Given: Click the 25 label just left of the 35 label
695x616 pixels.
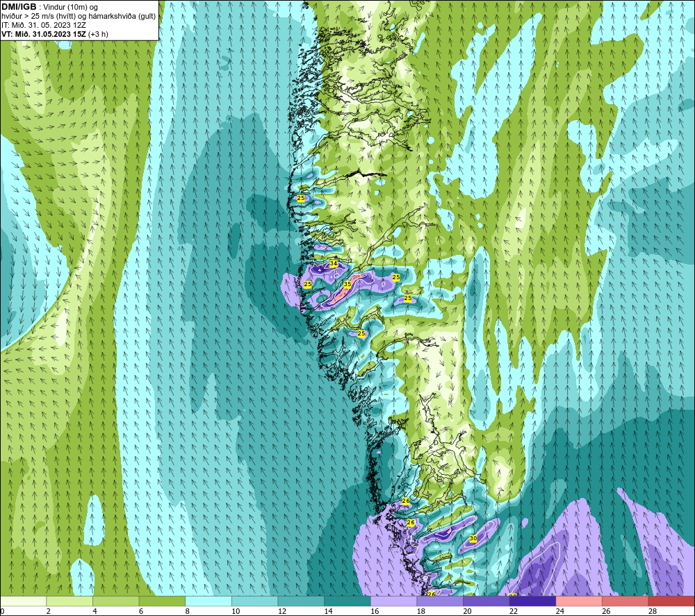Looking at the screenshot, I should point(308,284).
